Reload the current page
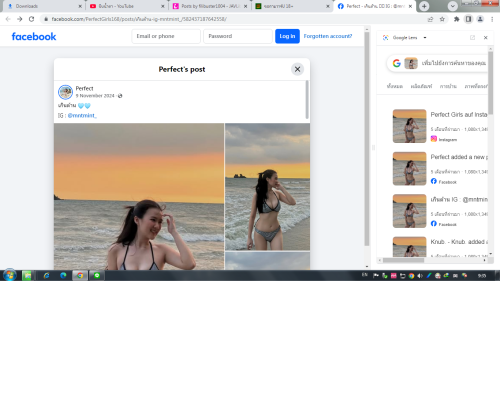Screen dimensions: 500x410 point(31,19)
